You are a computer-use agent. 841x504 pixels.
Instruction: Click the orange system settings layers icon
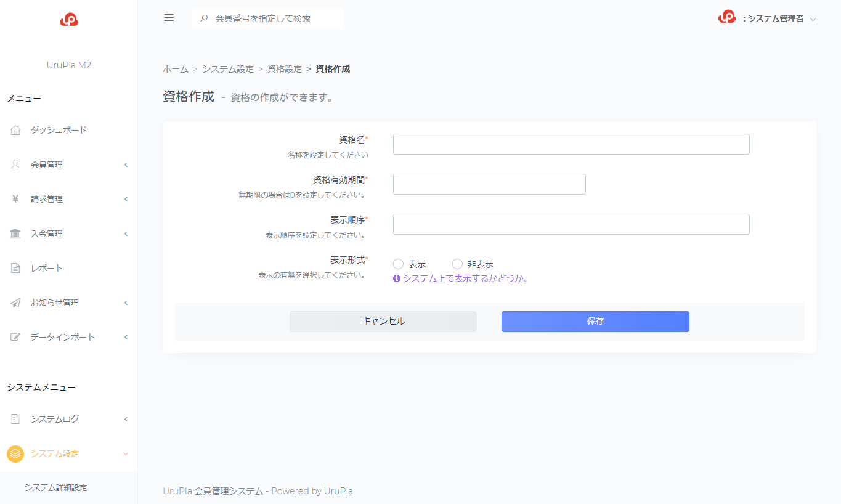tap(15, 454)
